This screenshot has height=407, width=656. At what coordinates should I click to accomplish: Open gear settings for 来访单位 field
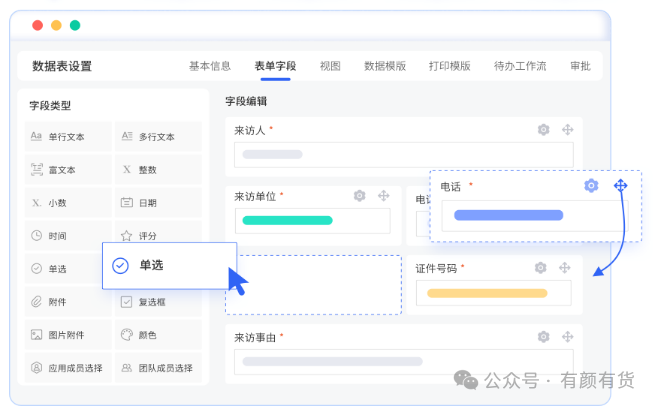(359, 196)
